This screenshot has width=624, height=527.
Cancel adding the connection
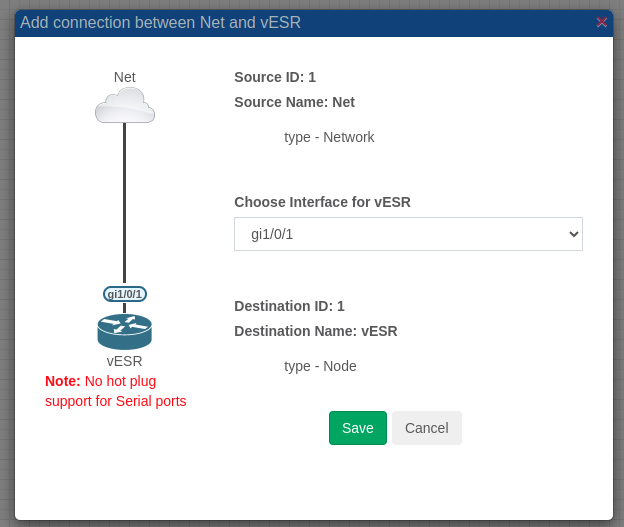pyautogui.click(x=426, y=428)
